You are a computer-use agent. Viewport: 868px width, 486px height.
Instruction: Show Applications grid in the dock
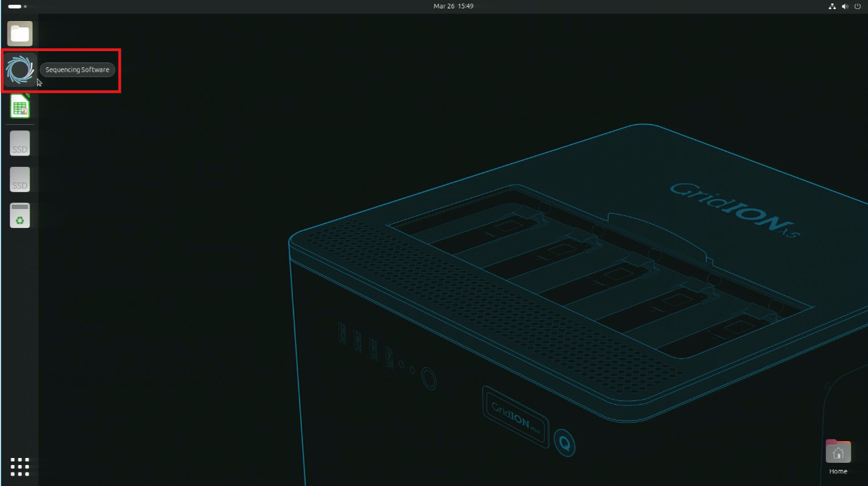(x=20, y=467)
